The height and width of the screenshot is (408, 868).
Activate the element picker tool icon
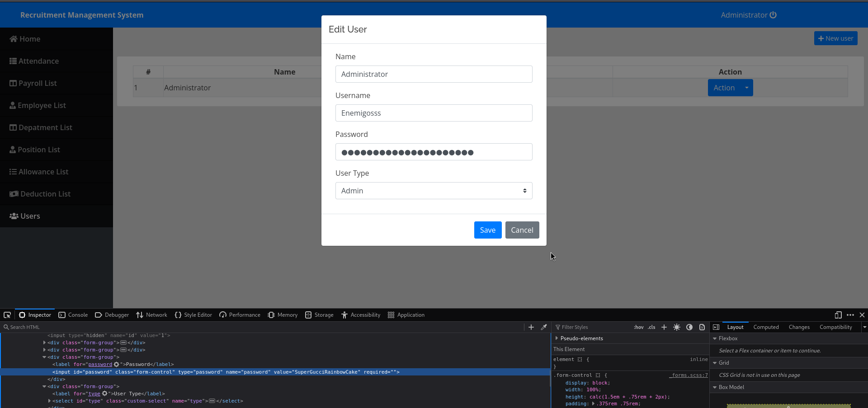pyautogui.click(x=7, y=315)
